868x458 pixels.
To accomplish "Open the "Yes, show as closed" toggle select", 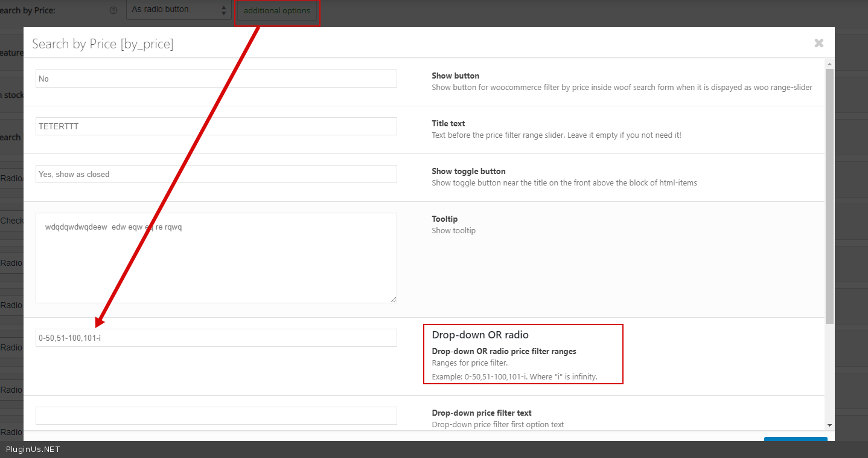I will pyautogui.click(x=216, y=174).
